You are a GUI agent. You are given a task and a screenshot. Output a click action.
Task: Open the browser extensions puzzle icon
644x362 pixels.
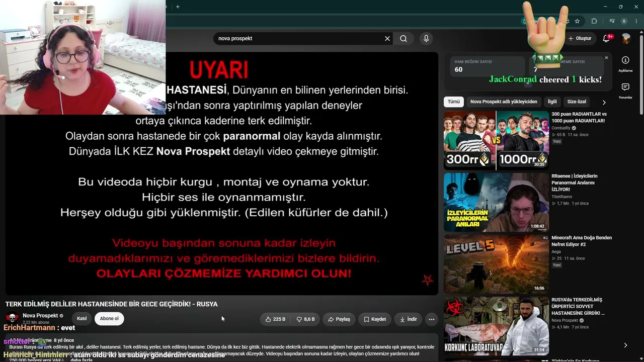click(x=594, y=21)
